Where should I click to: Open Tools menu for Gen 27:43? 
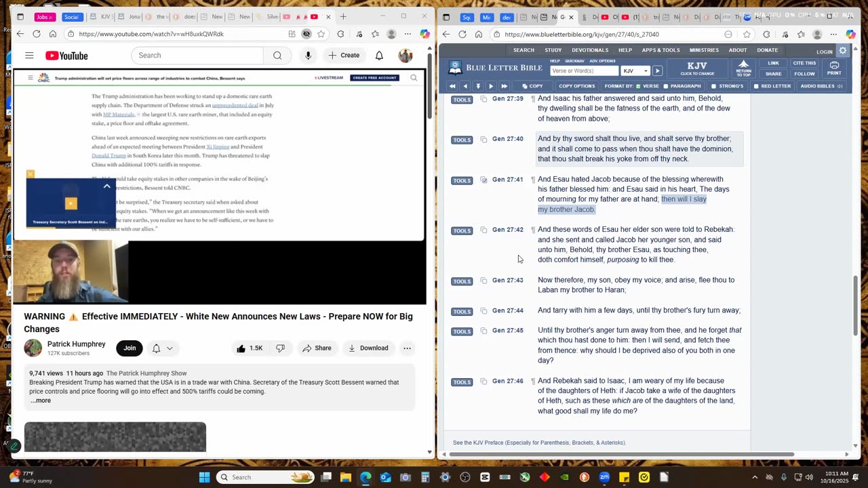point(462,281)
